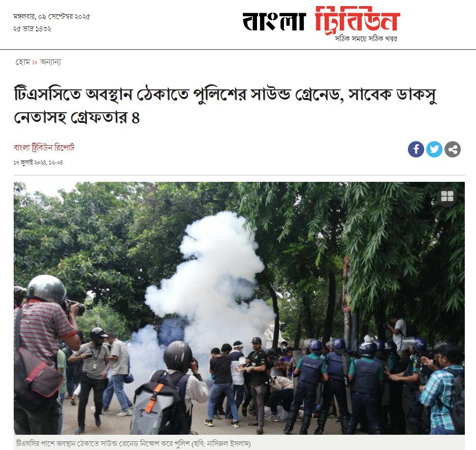Click the black বাংলা logo text
The height and width of the screenshot is (450, 476).
coord(273,21)
